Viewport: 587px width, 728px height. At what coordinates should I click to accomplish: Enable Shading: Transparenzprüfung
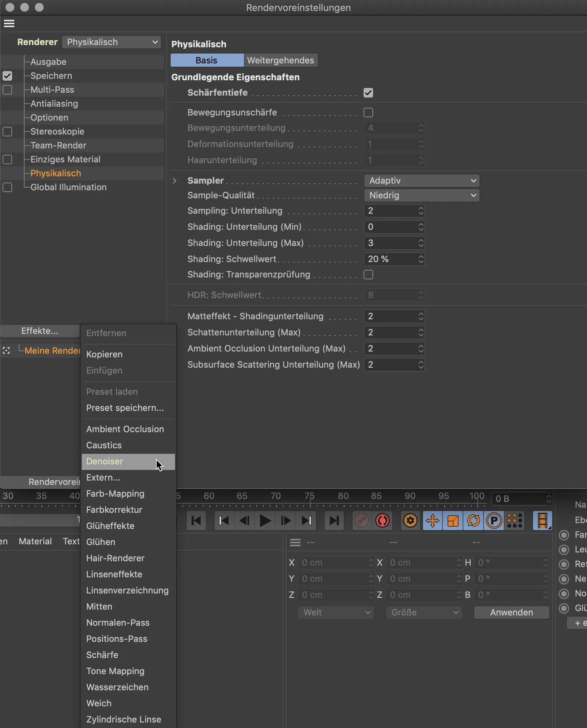click(x=369, y=274)
